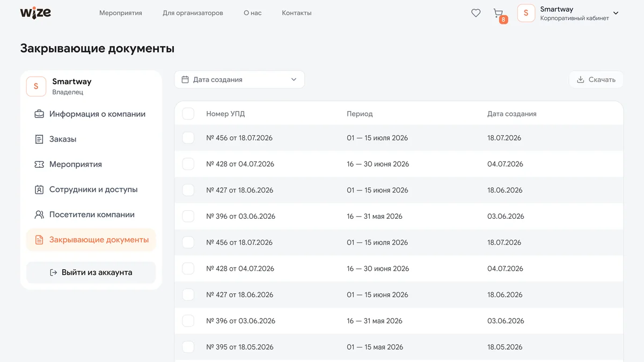Image resolution: width=644 pixels, height=362 pixels.
Task: Select the Заказы list icon in sidebar
Action: click(39, 139)
